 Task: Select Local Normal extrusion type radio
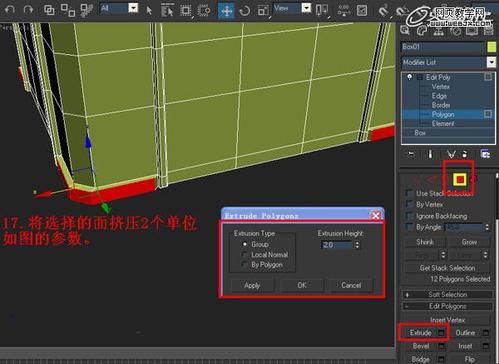tap(245, 255)
